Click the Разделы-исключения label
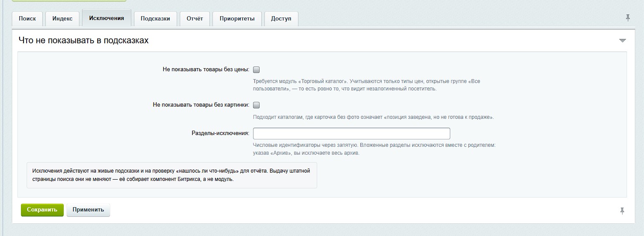 221,133
